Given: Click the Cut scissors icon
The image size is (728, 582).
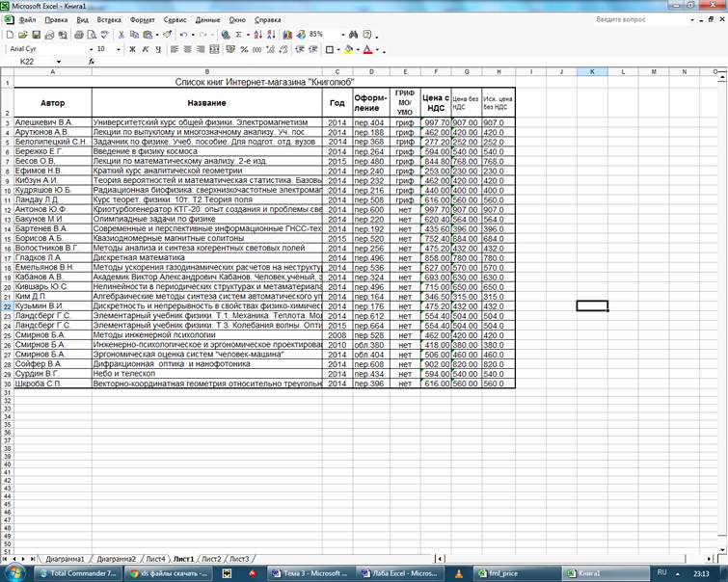Looking at the screenshot, I should pos(122,35).
